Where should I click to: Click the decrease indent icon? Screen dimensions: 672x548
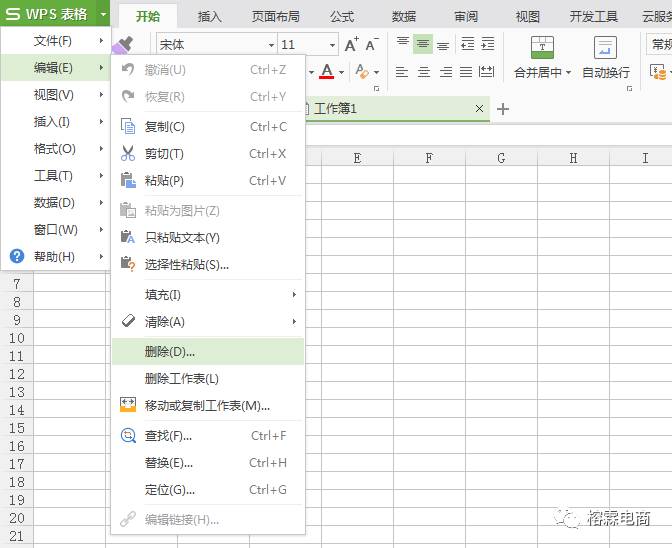click(x=468, y=44)
